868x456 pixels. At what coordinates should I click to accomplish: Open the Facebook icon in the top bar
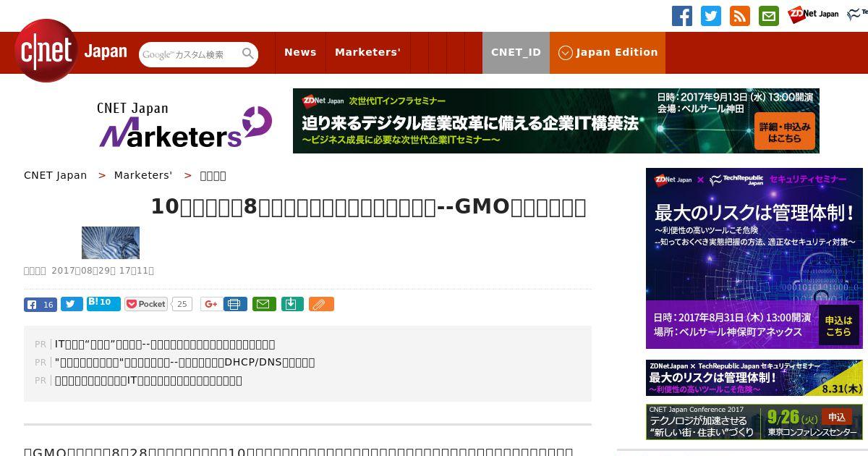click(682, 16)
